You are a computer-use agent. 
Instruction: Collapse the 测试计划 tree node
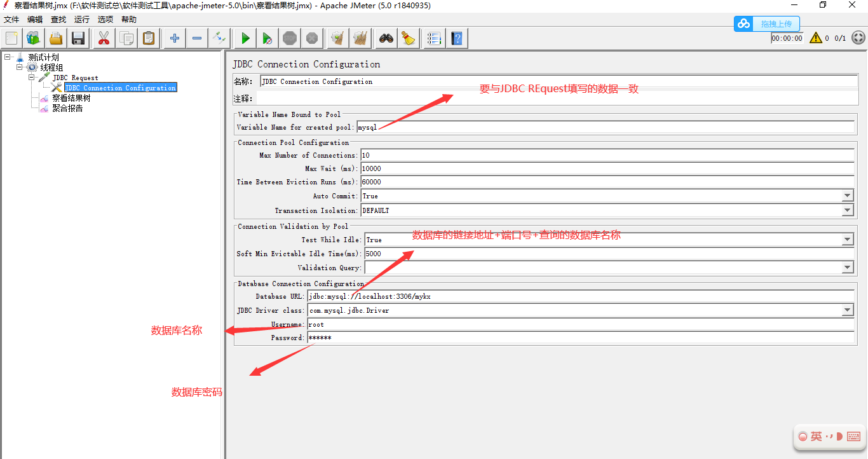click(7, 57)
